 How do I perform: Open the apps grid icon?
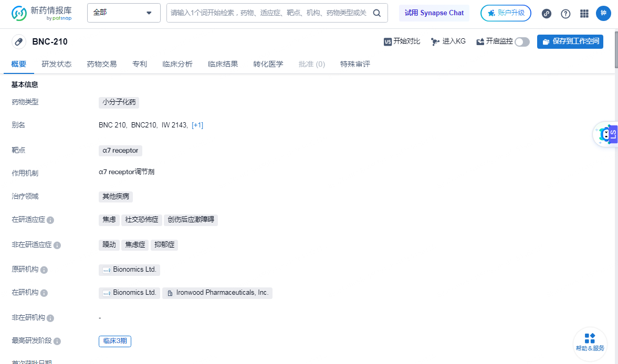(584, 14)
